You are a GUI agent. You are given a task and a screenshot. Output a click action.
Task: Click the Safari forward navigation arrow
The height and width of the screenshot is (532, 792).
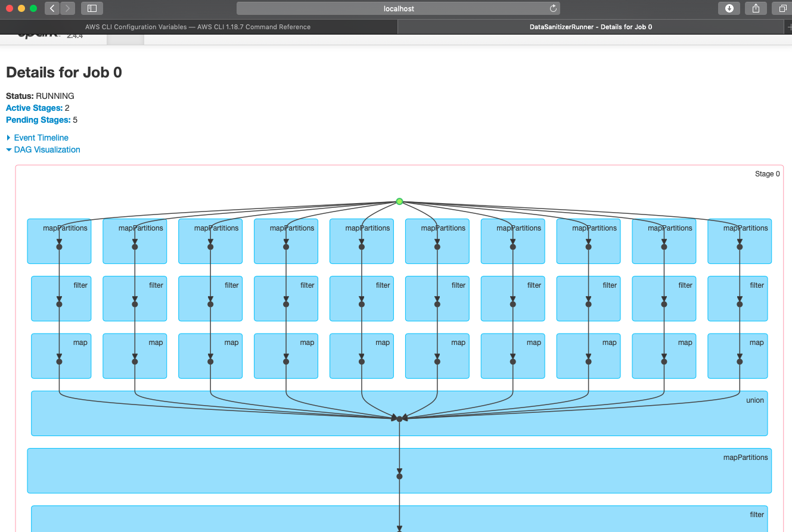67,8
